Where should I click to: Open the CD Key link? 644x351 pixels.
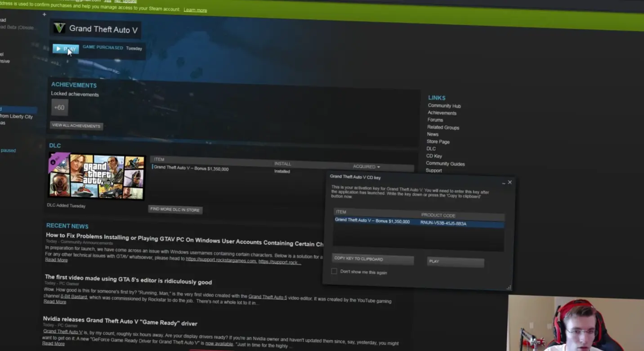point(434,156)
